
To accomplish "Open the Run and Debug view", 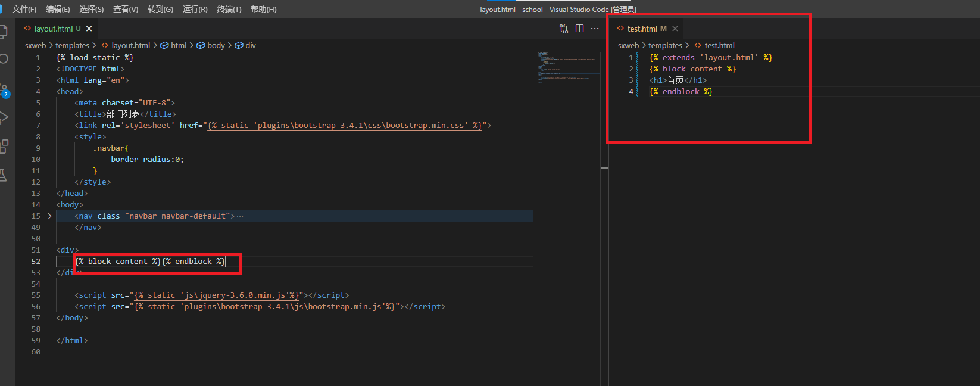I will (4, 117).
